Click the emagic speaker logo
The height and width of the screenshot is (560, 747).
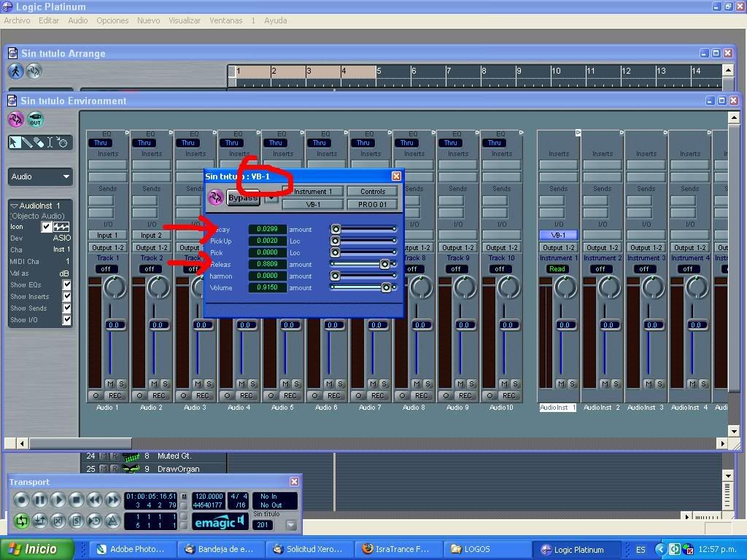point(220,522)
